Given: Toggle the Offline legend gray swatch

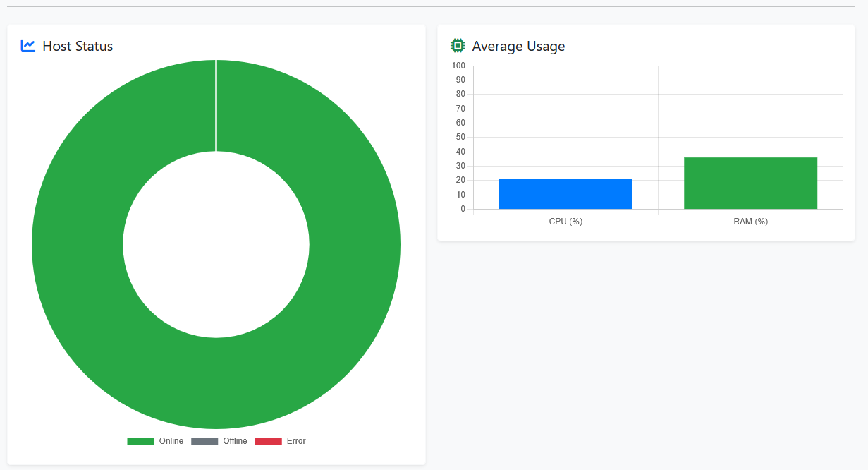Looking at the screenshot, I should point(204,441).
